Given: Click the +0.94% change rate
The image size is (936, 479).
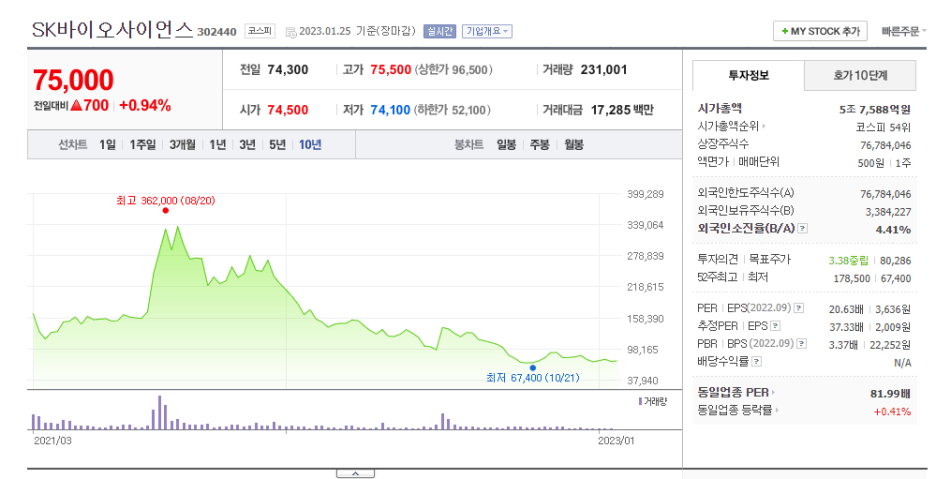Looking at the screenshot, I should point(145,106).
